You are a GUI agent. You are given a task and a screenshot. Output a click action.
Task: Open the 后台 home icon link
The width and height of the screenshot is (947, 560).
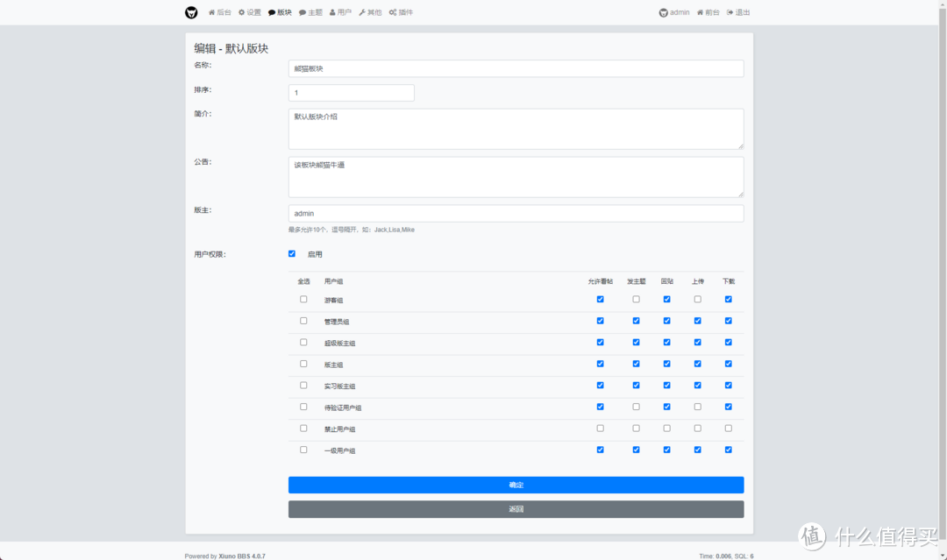point(211,12)
